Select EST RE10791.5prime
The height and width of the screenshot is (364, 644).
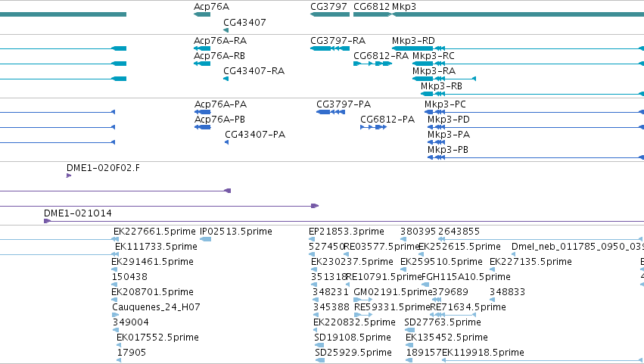tap(384, 277)
